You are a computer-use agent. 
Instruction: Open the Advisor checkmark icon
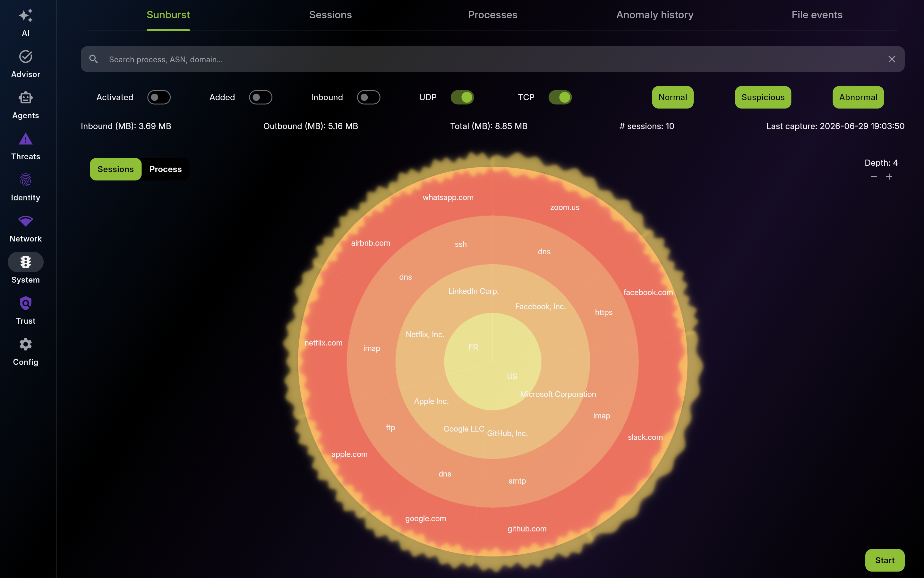[x=26, y=57]
